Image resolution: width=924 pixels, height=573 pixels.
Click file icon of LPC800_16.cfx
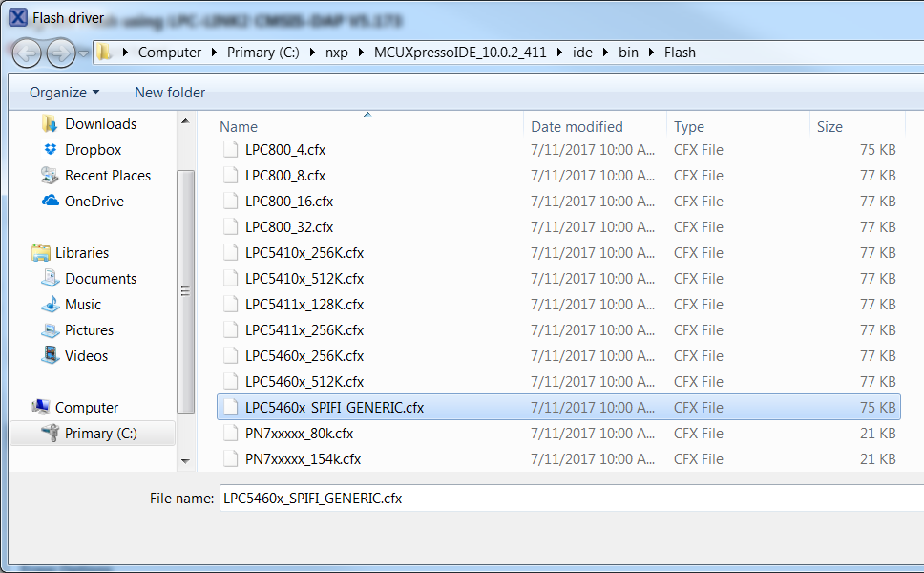230,202
